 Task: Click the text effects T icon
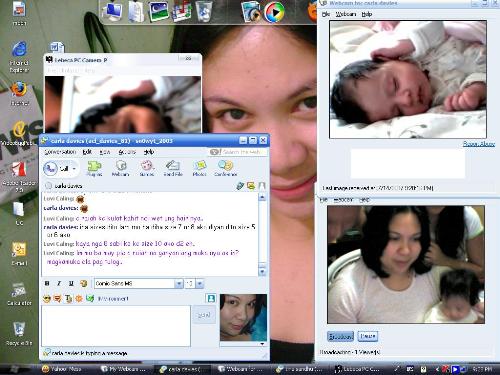pyautogui.click(x=68, y=299)
